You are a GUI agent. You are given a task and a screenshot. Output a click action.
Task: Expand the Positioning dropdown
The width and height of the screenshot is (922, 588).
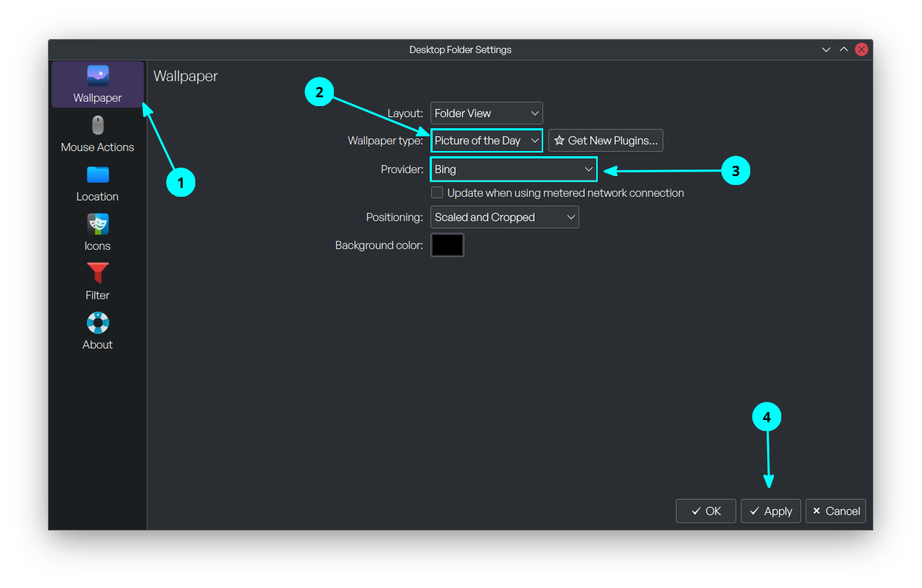tap(505, 217)
